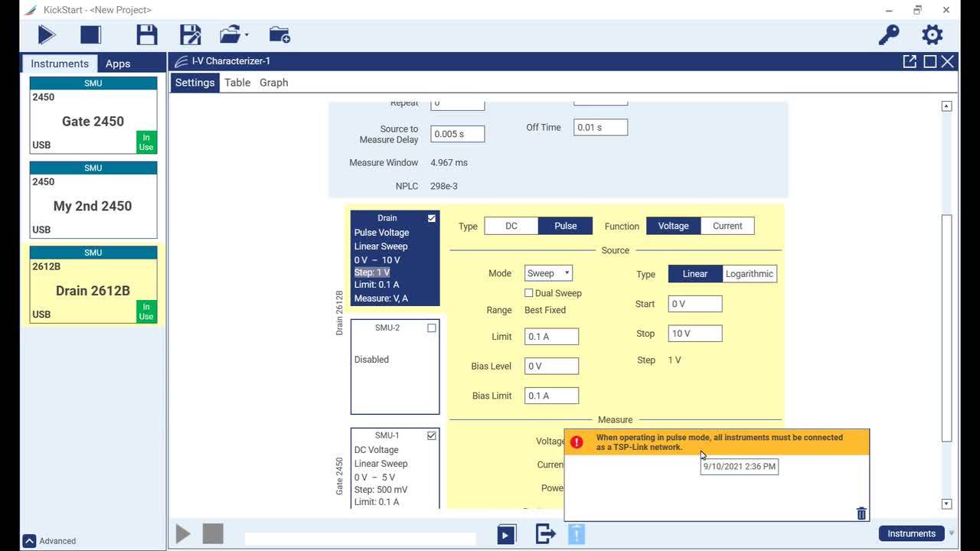Choose Logarithmic sweep type
This screenshot has width=980, height=551.
[750, 274]
